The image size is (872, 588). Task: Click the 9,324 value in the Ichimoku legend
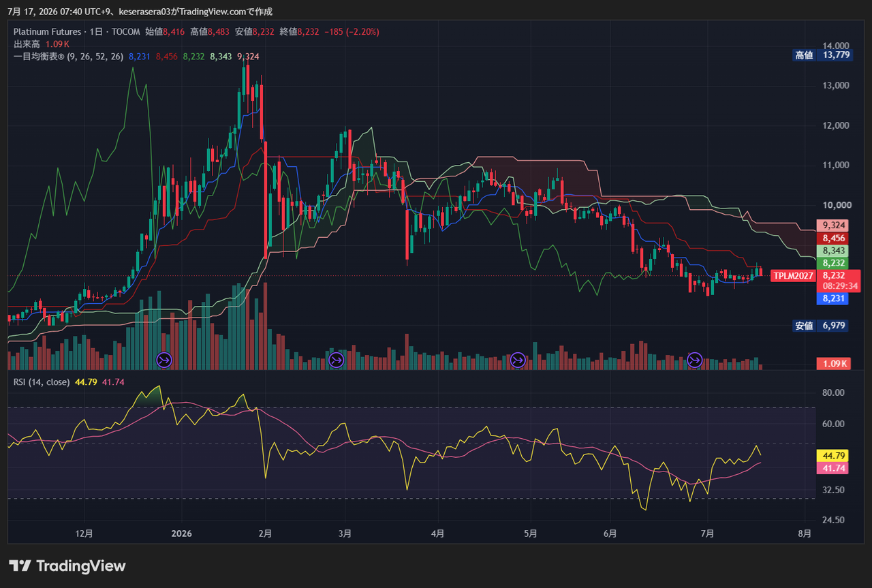[x=248, y=56]
